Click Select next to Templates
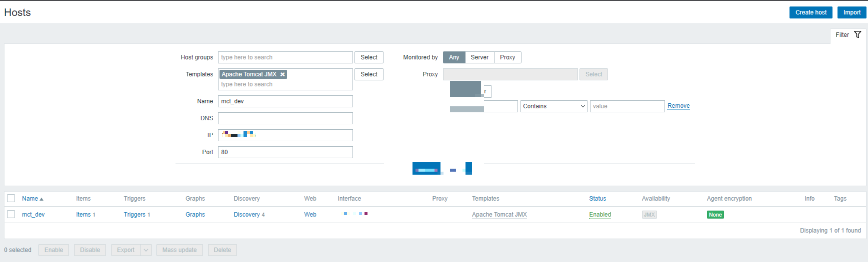Screen dimensions: 868x262 (369, 74)
